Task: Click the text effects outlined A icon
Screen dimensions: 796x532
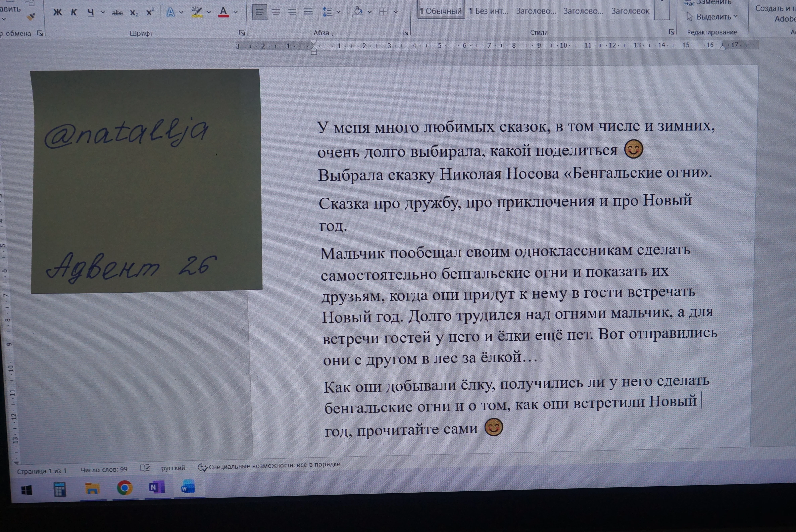Action: pos(170,13)
